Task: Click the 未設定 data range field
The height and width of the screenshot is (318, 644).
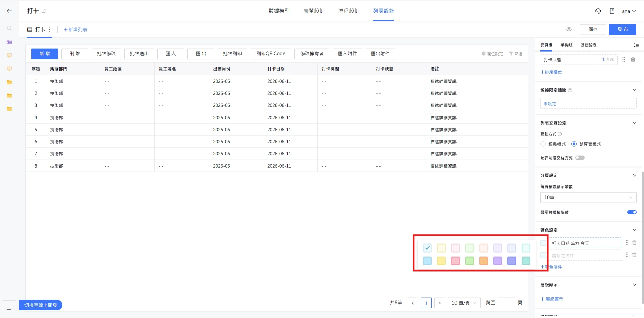Action: pos(588,103)
